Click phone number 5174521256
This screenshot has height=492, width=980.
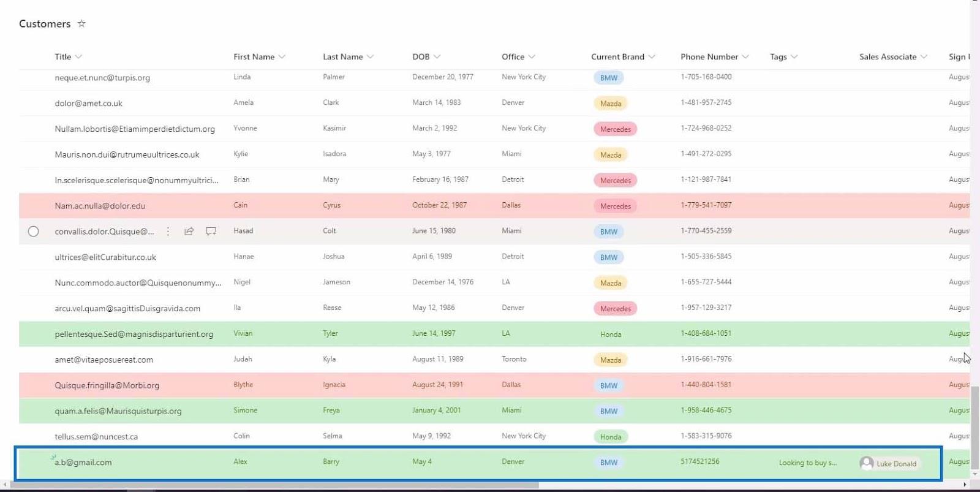click(700, 461)
